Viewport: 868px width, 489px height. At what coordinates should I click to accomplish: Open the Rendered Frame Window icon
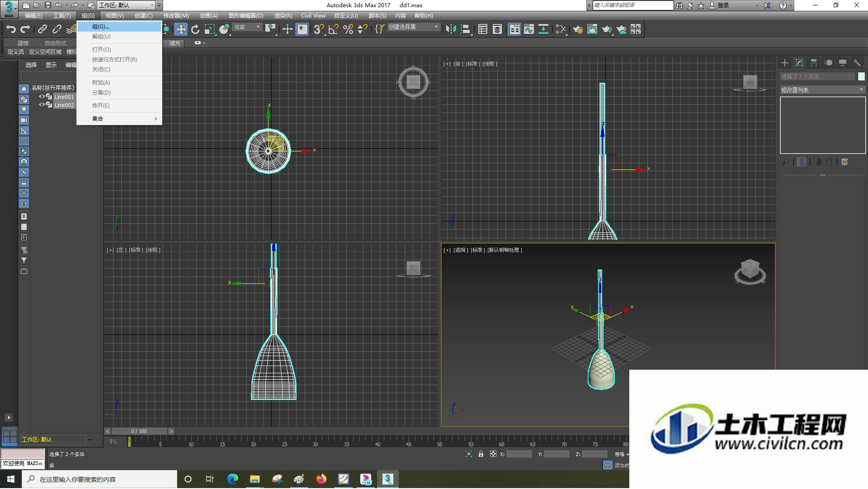click(592, 29)
